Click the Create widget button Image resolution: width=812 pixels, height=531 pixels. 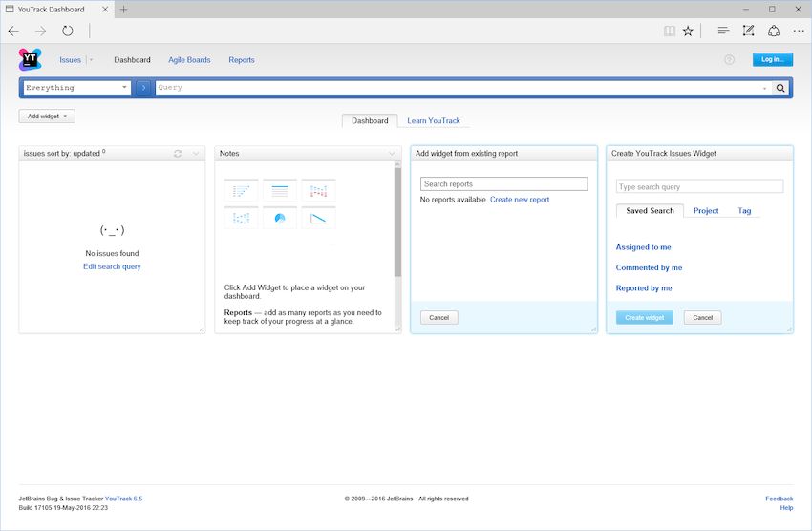(644, 318)
